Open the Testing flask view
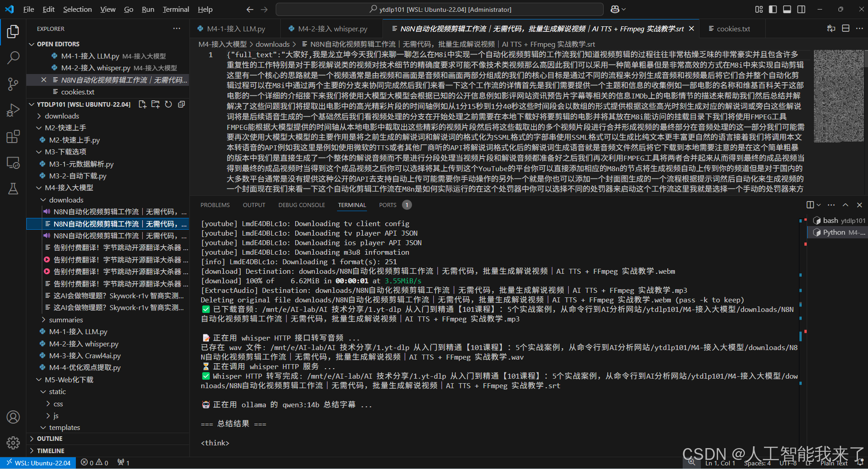The width and height of the screenshot is (868, 469). coord(13,188)
